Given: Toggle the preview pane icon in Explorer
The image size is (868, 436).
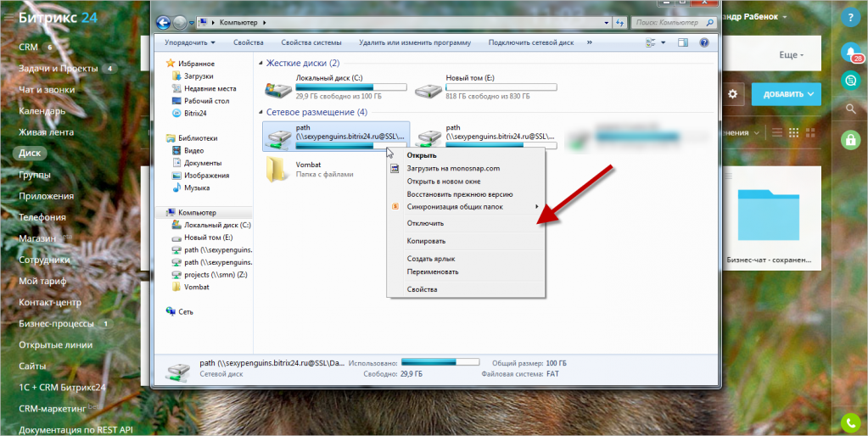Looking at the screenshot, I should click(682, 42).
